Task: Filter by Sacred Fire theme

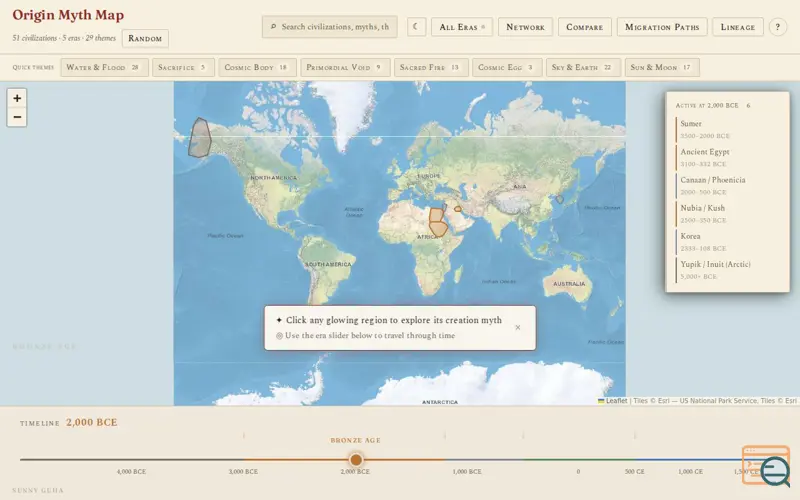Action: [x=431, y=67]
